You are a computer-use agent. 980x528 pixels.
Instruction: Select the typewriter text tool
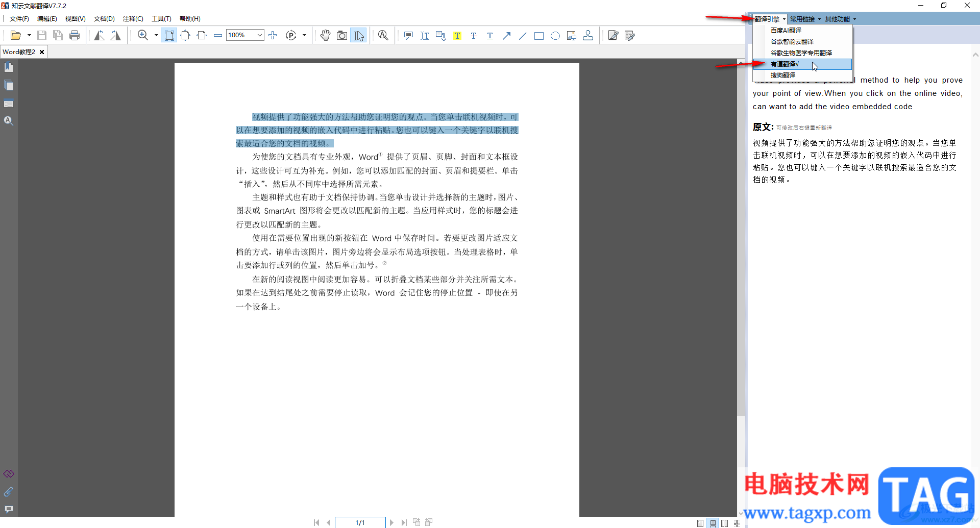pos(425,35)
